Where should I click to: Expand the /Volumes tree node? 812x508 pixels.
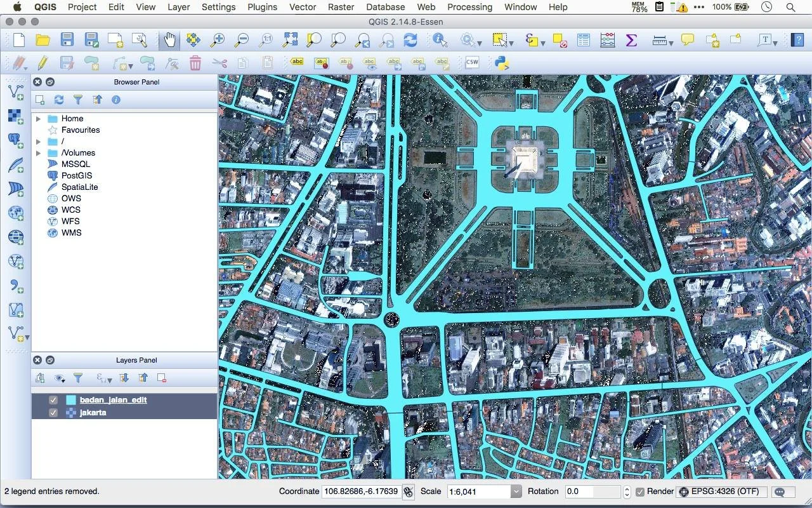coord(38,153)
